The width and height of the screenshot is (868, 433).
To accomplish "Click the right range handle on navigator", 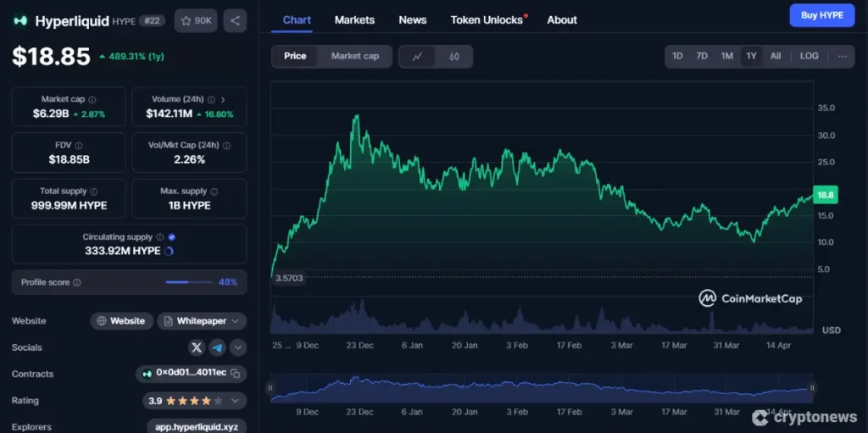I will click(813, 388).
